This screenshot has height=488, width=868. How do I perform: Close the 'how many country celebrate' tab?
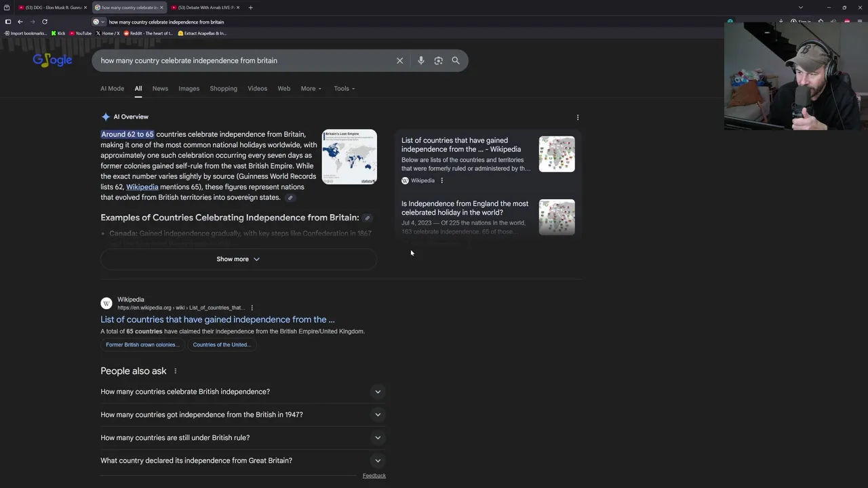(x=161, y=7)
